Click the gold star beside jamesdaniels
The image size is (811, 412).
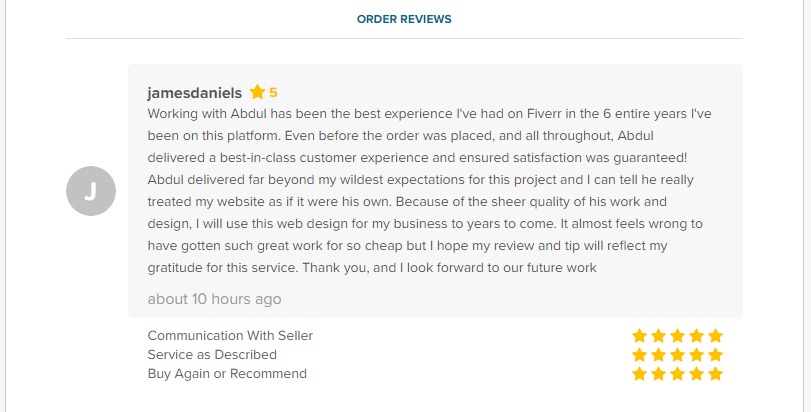[257, 92]
